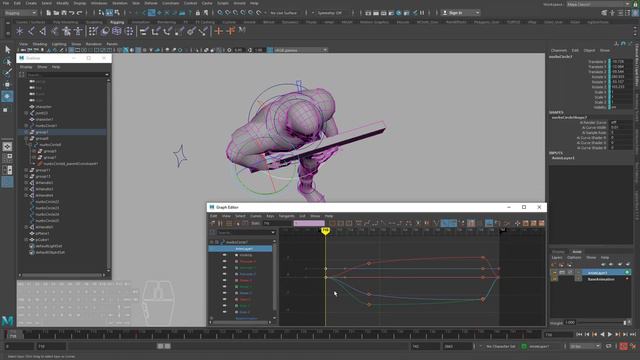Click the Create Lattice shelf icon

117,31
